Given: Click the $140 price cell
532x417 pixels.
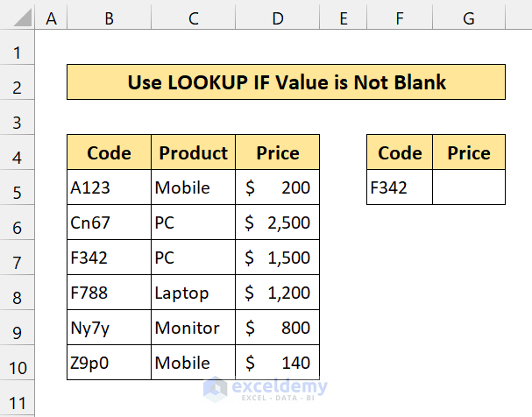Looking at the screenshot, I should (277, 363).
